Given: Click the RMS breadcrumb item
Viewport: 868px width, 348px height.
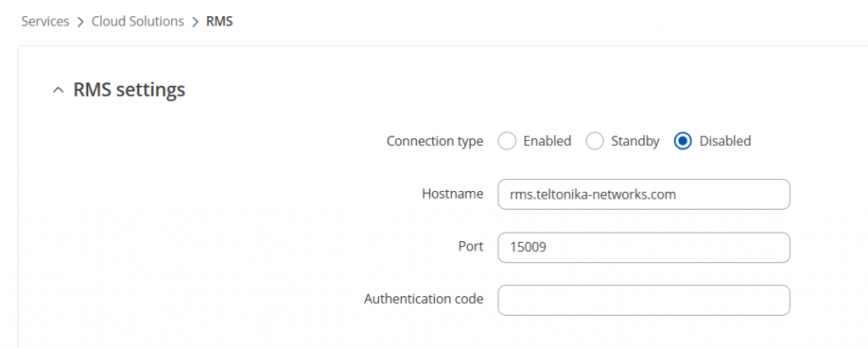Looking at the screenshot, I should 220,22.
